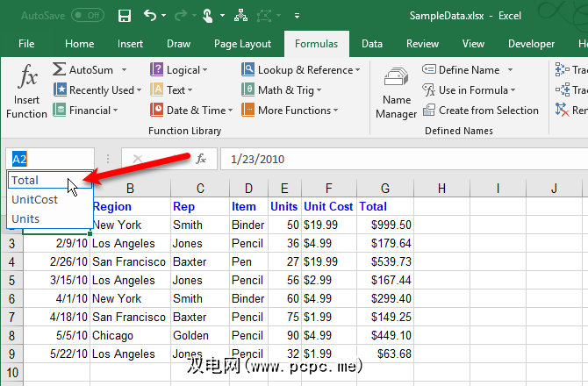Toggle the AutoSave switch
The height and width of the screenshot is (386, 588).
87,15
